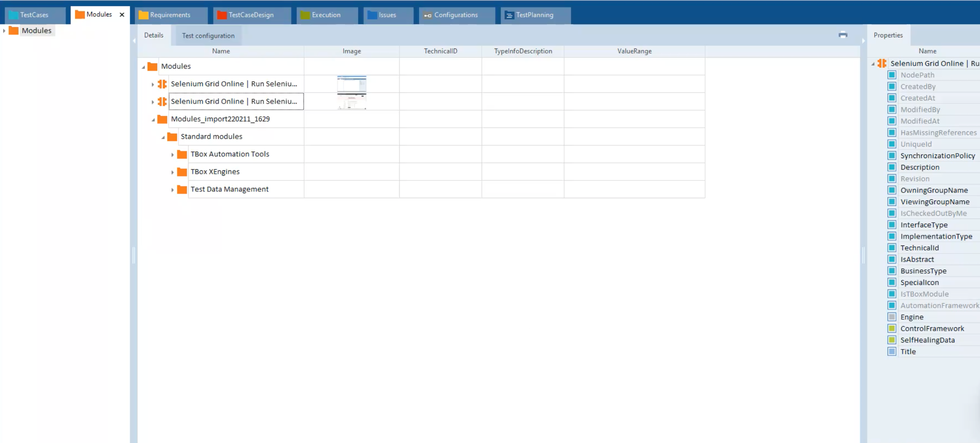Select the InterfaceType property row
The width and height of the screenshot is (980, 443).
[924, 225]
